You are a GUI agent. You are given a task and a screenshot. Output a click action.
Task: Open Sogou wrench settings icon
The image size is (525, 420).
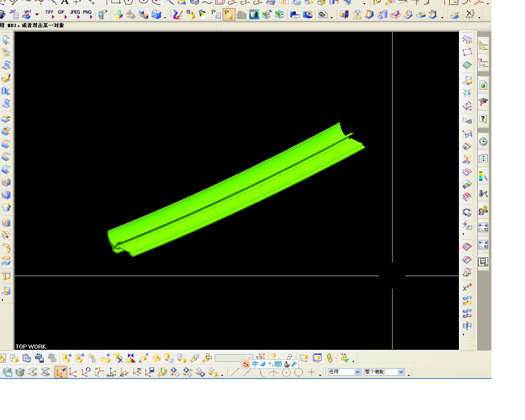294,364
